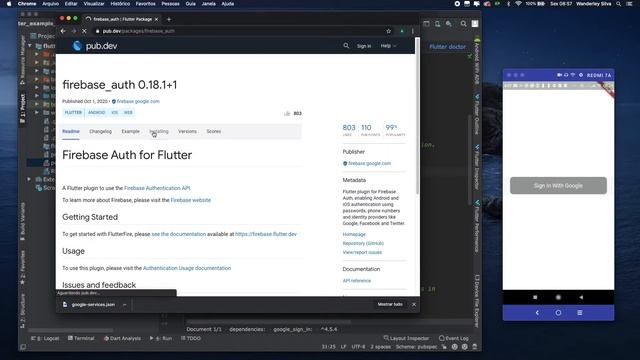Open Repository (GitHub) link
Image resolution: width=640 pixels, height=360 pixels.
pos(363,243)
